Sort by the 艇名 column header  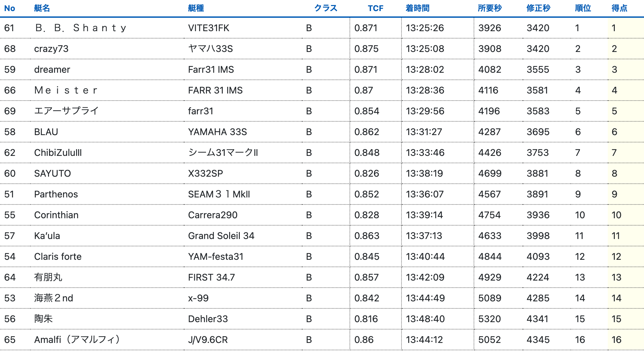point(42,8)
